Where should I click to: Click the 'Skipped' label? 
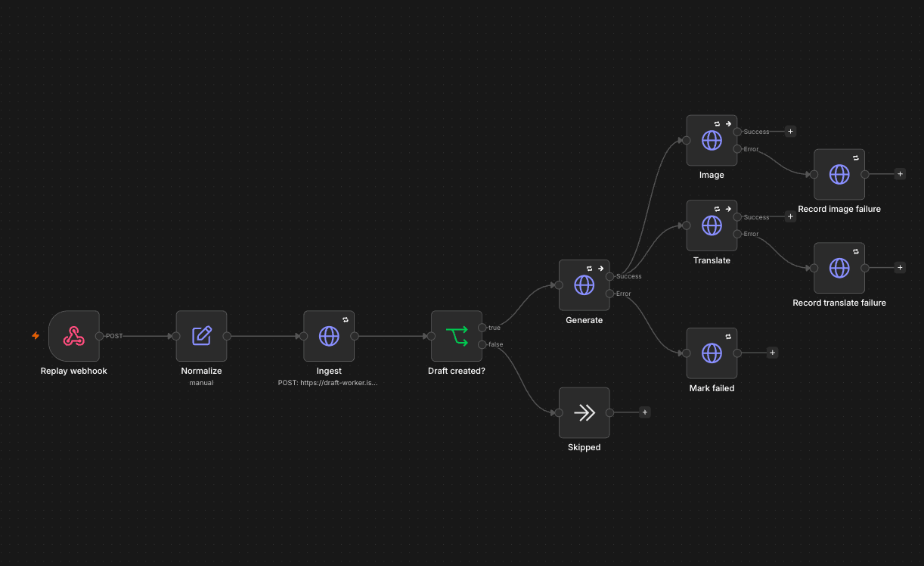[x=584, y=447]
